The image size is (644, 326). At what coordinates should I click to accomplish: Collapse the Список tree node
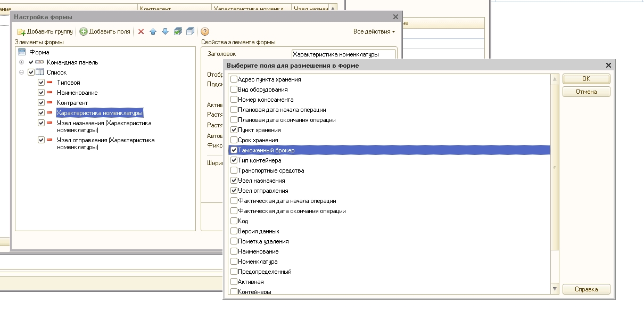click(22, 72)
